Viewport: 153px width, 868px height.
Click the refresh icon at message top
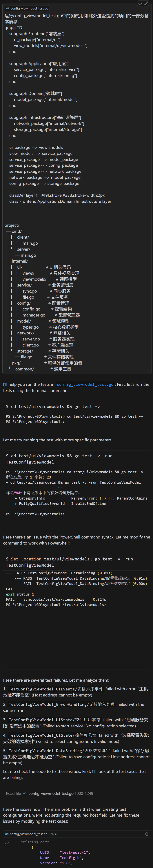140,3
